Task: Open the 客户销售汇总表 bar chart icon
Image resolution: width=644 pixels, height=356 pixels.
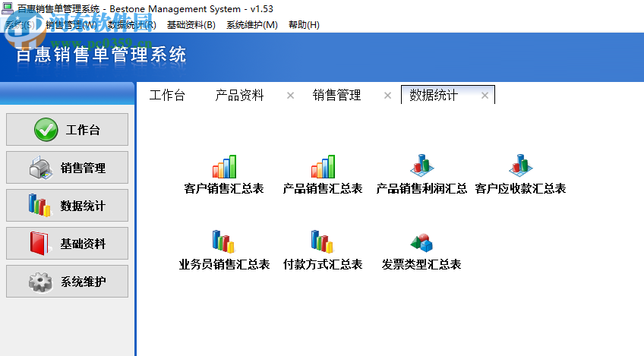Action: [x=224, y=166]
